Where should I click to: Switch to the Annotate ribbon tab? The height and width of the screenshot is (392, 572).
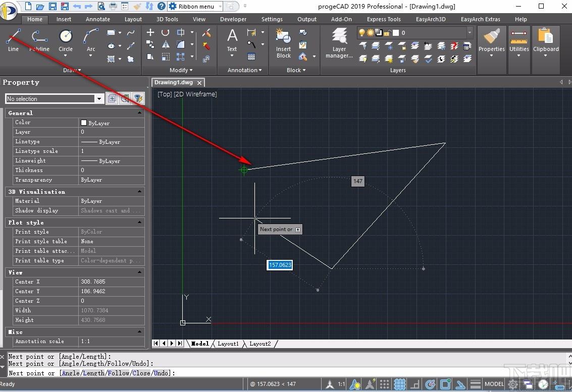tap(98, 19)
